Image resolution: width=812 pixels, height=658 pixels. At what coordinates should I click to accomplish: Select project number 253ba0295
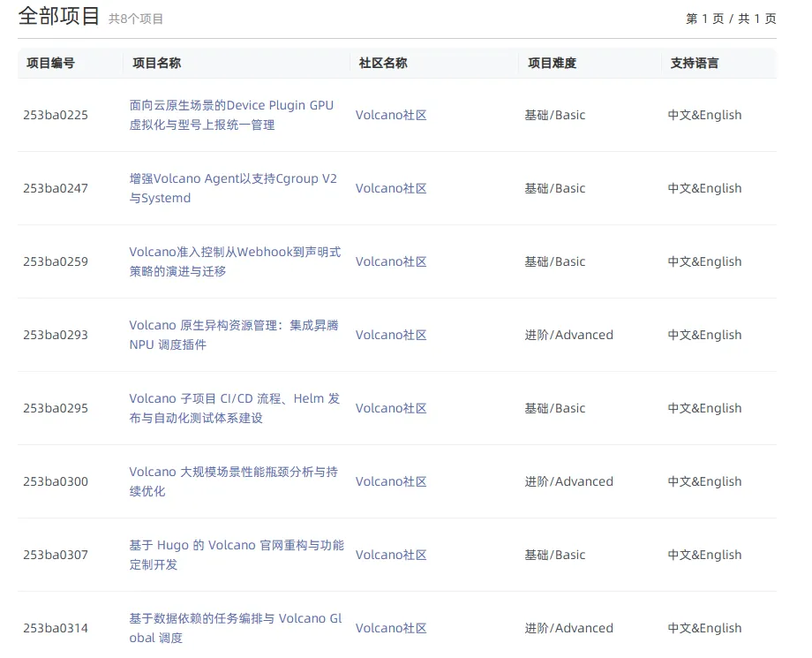(56, 408)
